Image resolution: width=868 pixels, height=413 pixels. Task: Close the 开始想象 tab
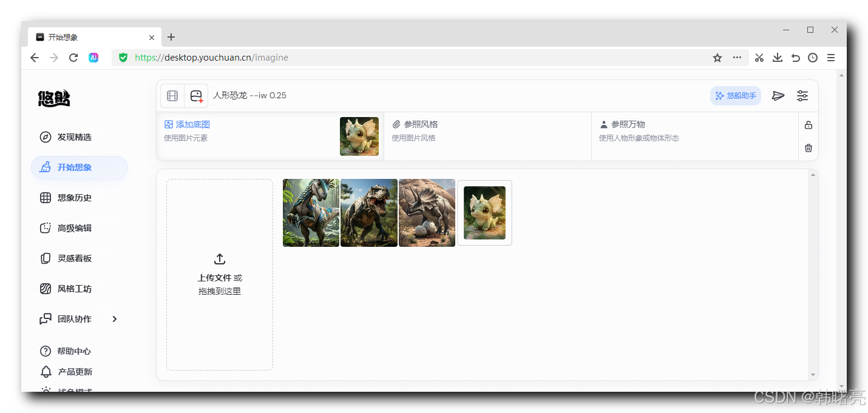[x=152, y=37]
